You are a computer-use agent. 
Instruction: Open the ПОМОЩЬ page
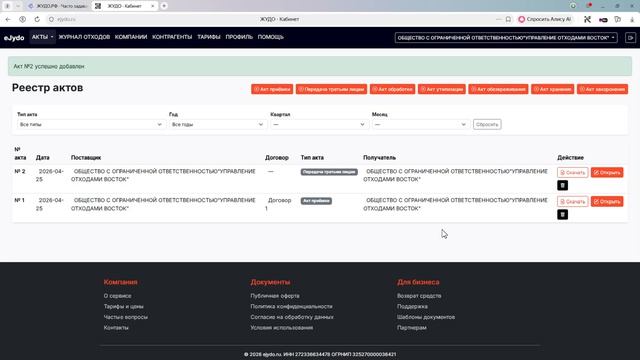271,37
